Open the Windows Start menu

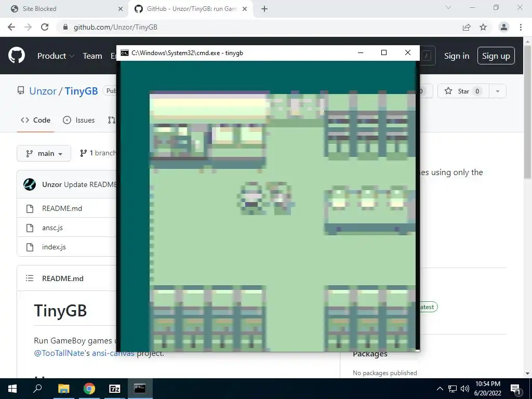click(12, 389)
